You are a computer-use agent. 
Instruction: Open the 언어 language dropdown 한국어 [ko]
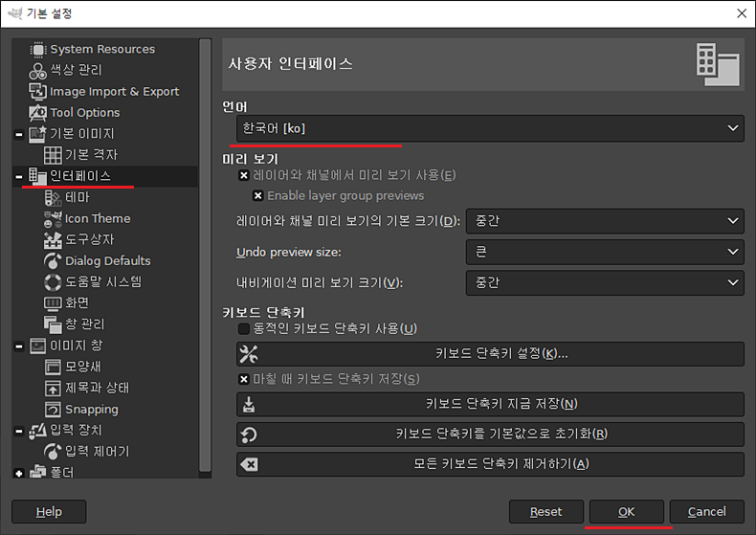click(x=490, y=128)
